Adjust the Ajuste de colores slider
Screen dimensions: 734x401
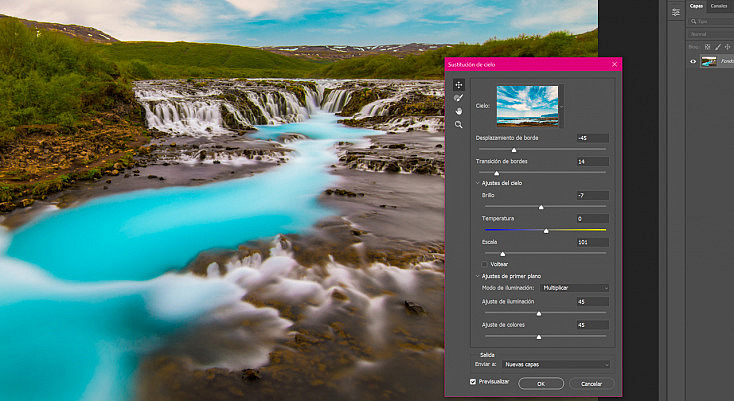539,337
